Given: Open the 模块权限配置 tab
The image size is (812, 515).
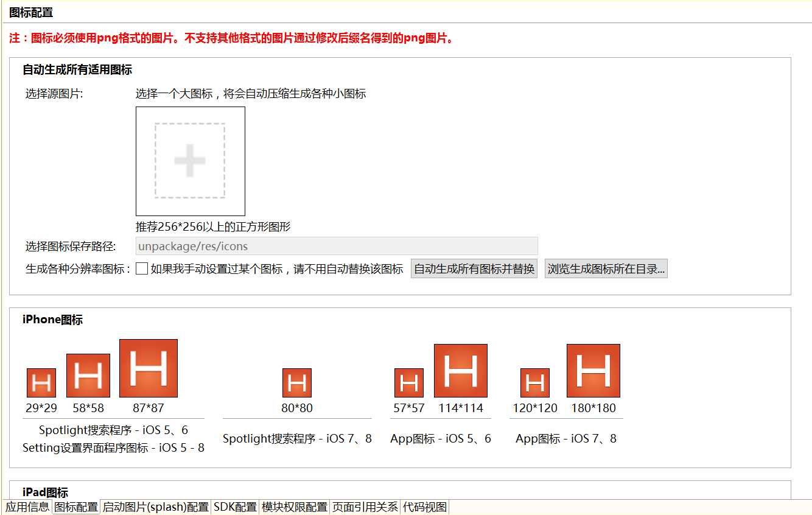Looking at the screenshot, I should coord(295,506).
